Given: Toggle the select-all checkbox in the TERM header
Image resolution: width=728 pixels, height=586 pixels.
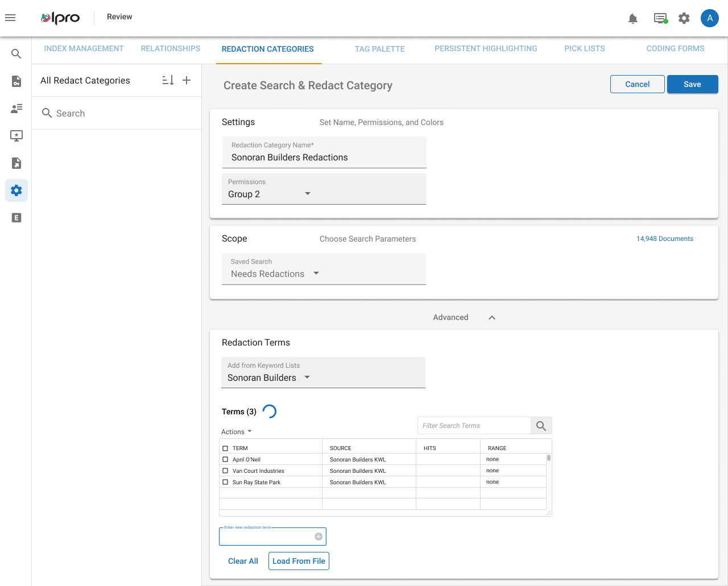Looking at the screenshot, I should coord(224,447).
